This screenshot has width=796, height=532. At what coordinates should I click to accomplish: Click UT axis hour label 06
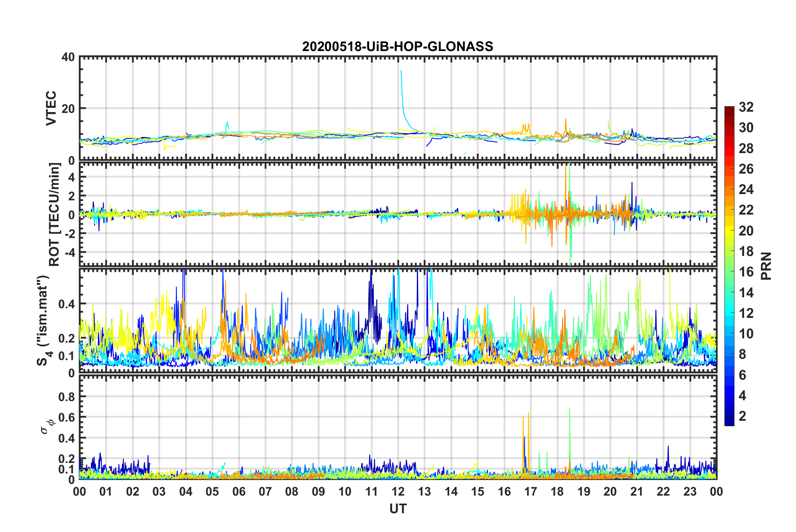[239, 491]
